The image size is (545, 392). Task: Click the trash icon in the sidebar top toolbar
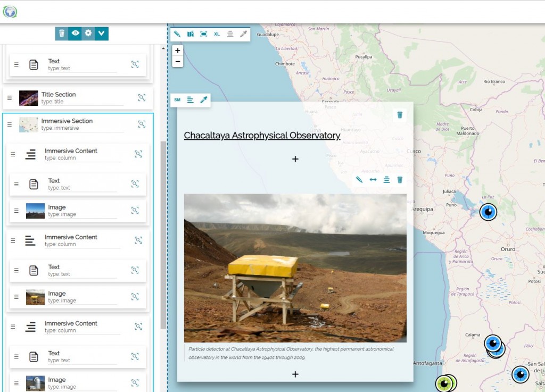(x=62, y=34)
